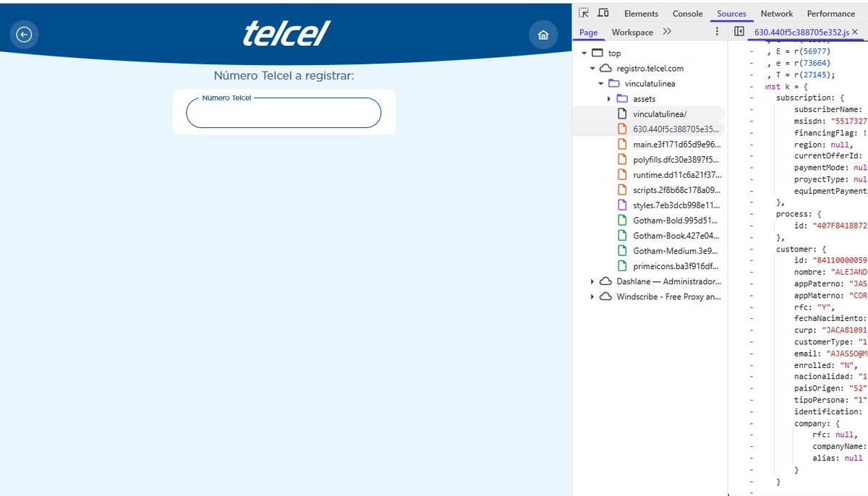Open the Gotham-Medium font file
The height and width of the screenshot is (496, 868).
(676, 251)
